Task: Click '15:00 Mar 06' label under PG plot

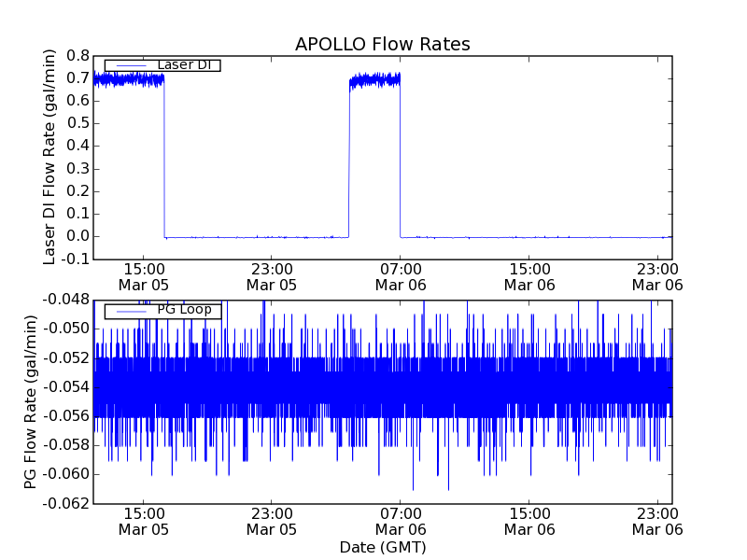Action: point(529,522)
